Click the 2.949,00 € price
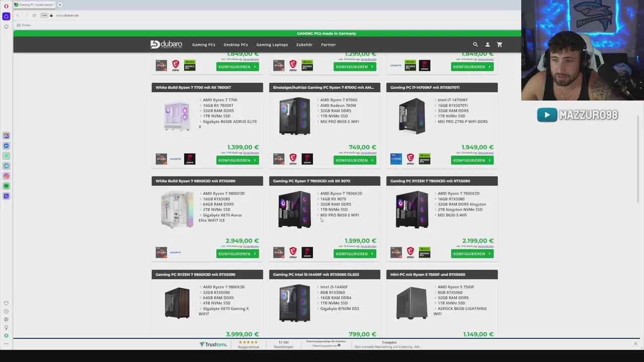 coord(242,241)
